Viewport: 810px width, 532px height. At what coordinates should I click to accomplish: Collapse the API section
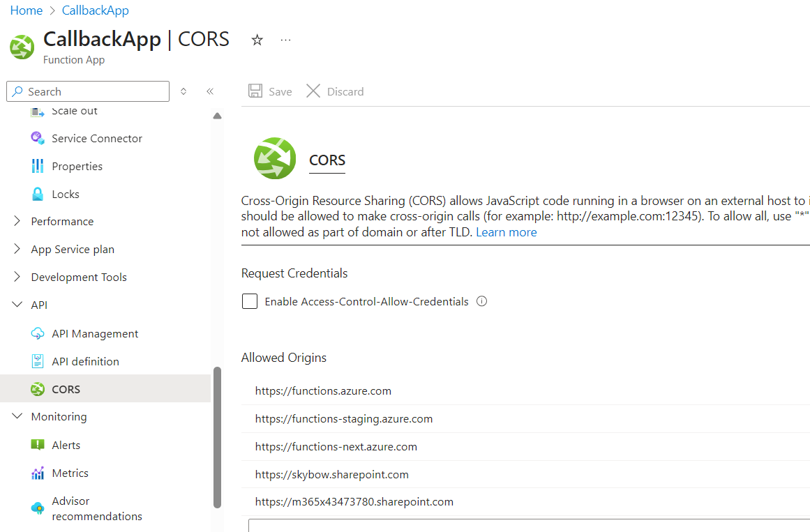17,305
